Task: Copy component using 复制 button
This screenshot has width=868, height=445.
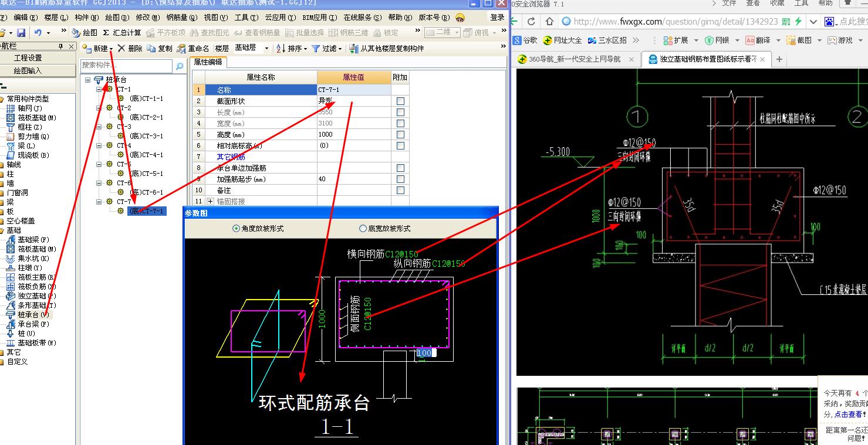Action: tap(160, 48)
